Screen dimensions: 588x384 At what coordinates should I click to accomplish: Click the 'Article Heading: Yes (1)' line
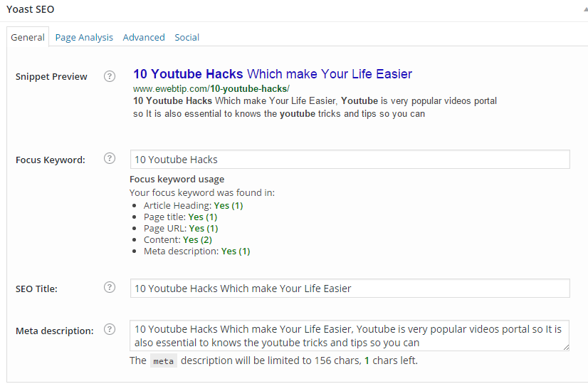pos(193,206)
